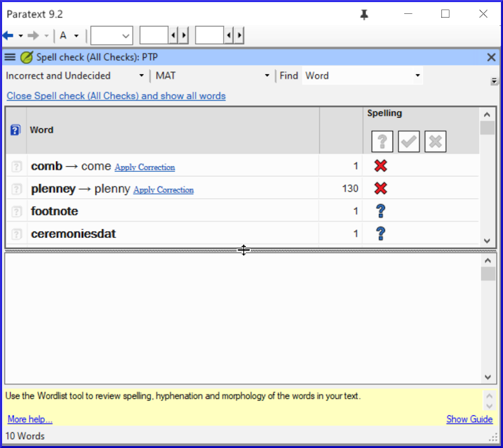Click the blue help icon beside Word header
503x448 pixels.
click(16, 130)
